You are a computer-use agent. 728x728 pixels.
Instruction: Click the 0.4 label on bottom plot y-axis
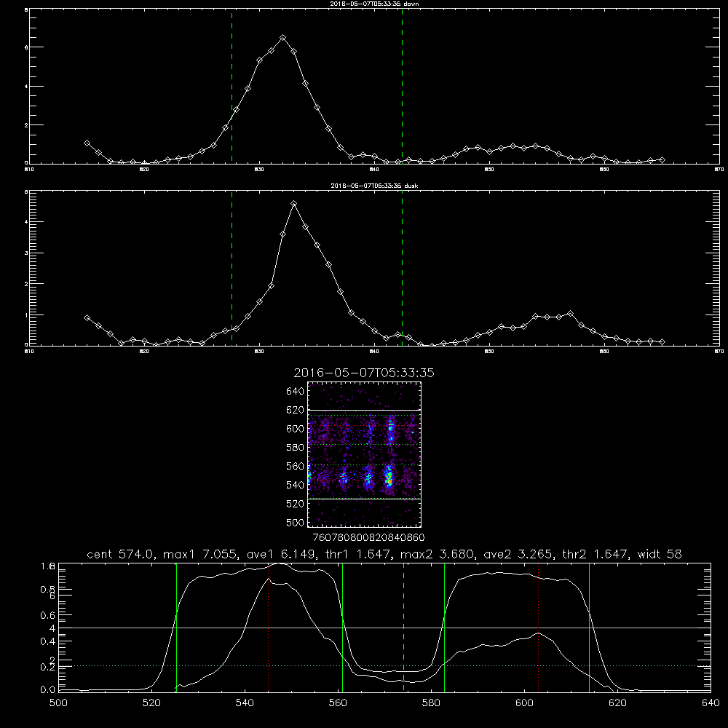pos(48,641)
